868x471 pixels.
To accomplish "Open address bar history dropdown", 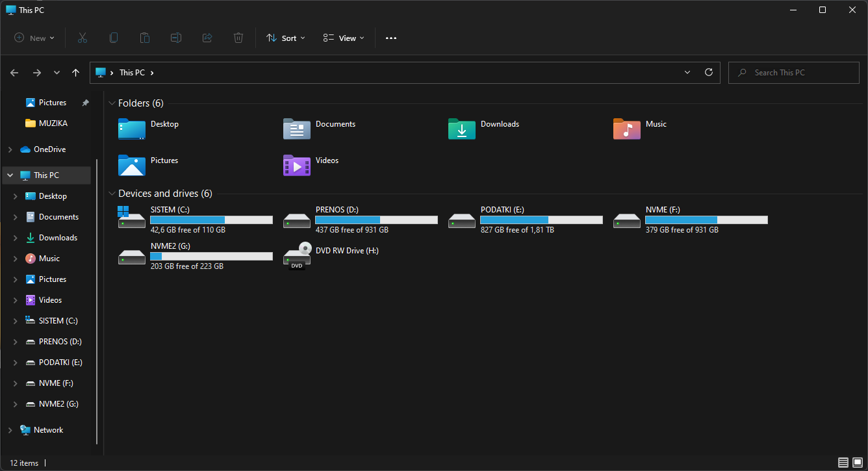I will (687, 73).
